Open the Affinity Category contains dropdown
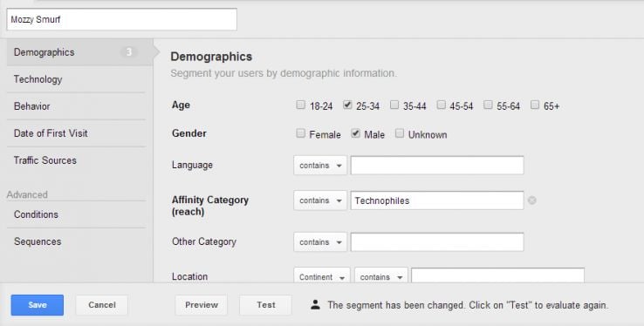The width and height of the screenshot is (644, 326). [320, 200]
